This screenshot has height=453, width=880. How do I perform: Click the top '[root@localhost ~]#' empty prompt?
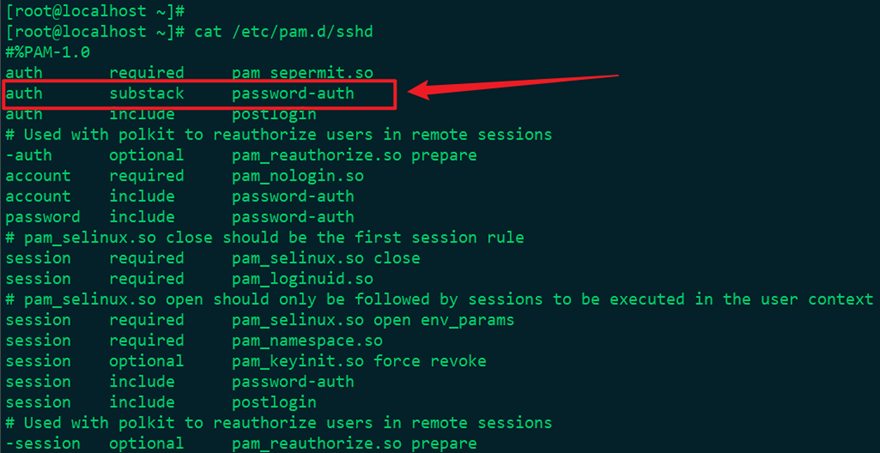[x=95, y=11]
